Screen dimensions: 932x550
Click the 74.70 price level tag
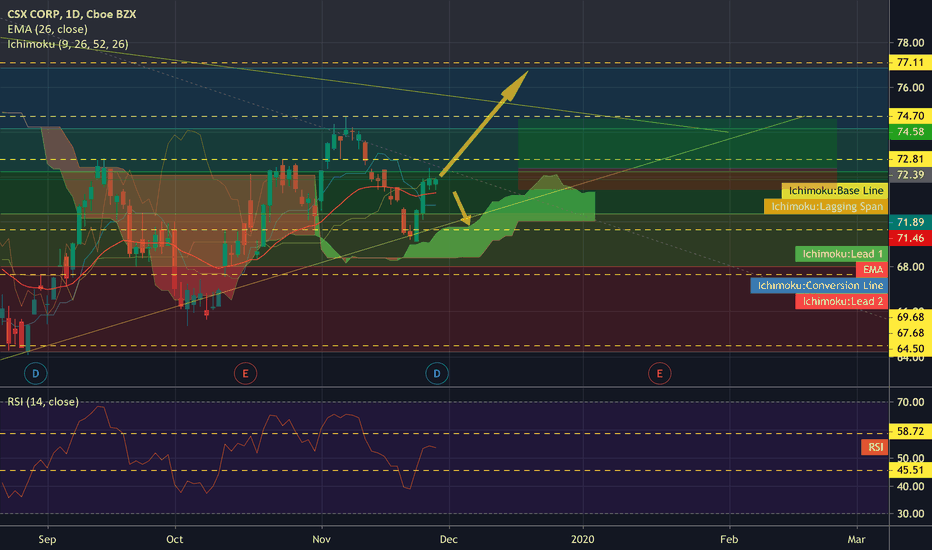coord(911,116)
